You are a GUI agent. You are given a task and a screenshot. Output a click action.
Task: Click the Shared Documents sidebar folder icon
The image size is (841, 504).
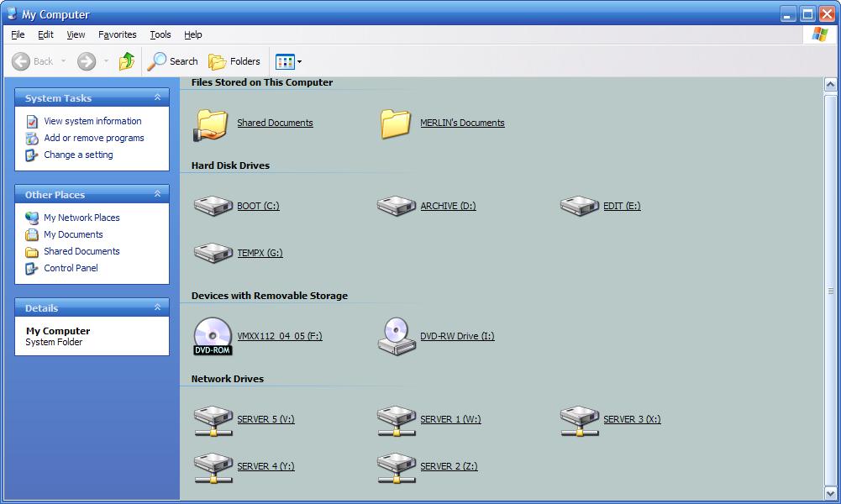[32, 251]
